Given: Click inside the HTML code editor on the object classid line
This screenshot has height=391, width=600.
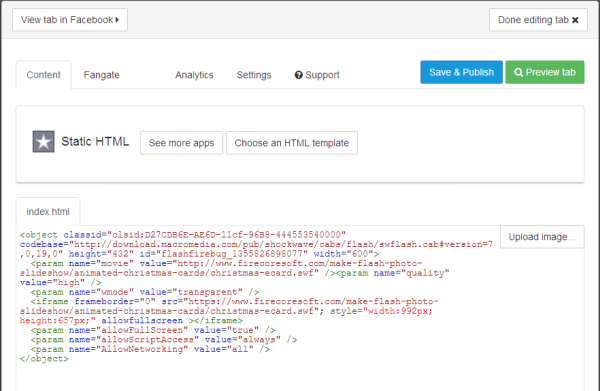Looking at the screenshot, I should click(x=183, y=235).
